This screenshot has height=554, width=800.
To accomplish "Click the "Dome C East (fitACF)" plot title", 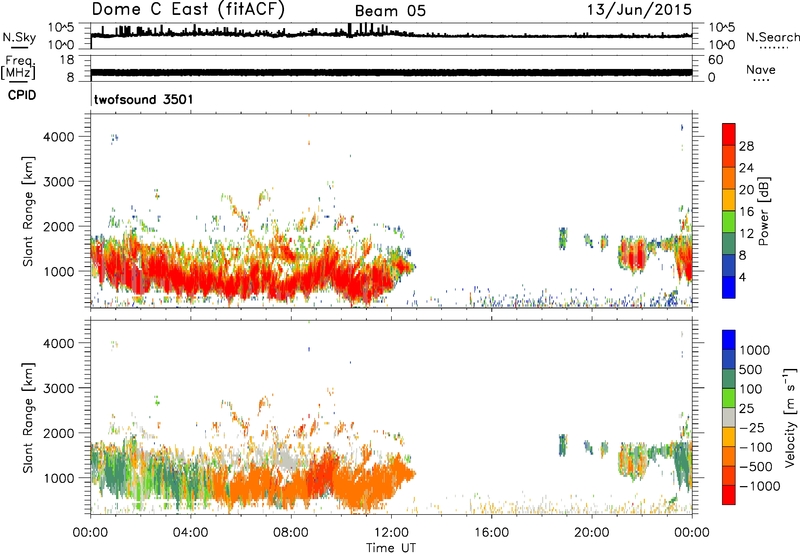I will [x=188, y=10].
